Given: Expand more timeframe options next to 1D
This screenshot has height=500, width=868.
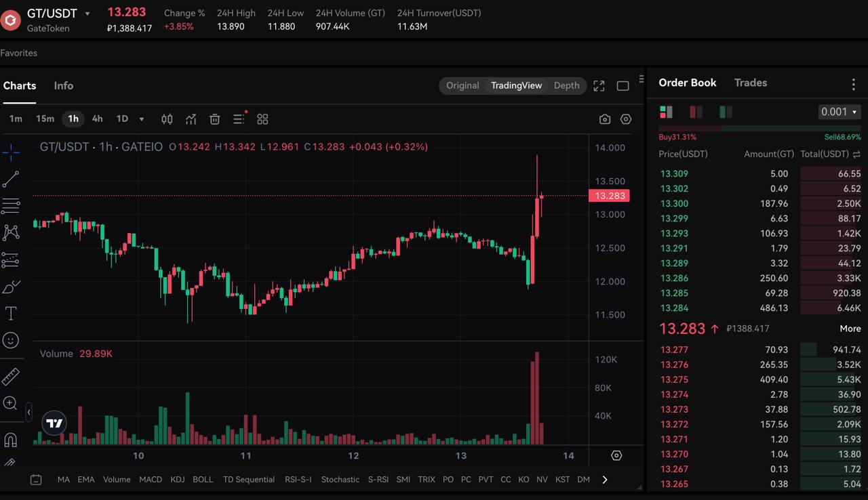Looking at the screenshot, I should [x=142, y=119].
